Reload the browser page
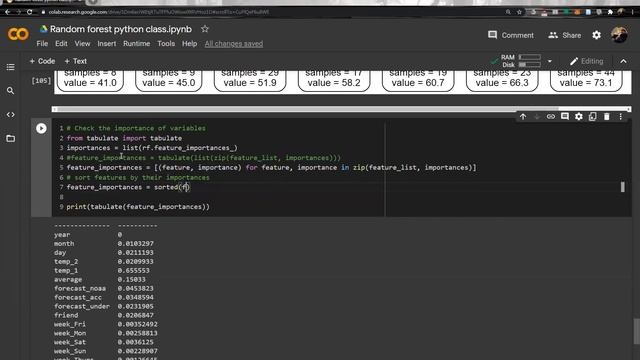Viewport: 640px width, 360px height. pos(29,12)
